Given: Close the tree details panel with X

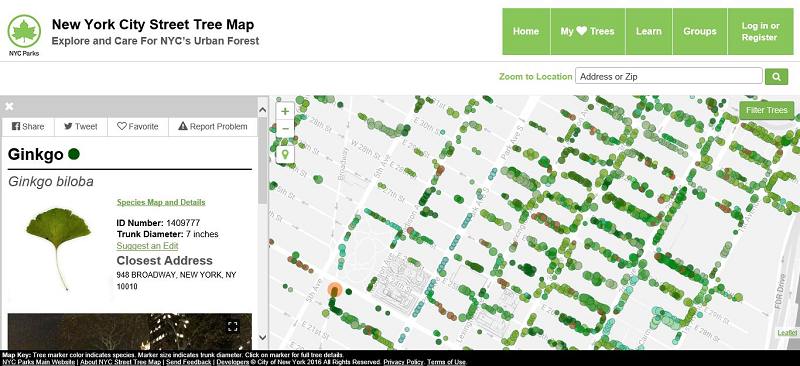Looking at the screenshot, I should (x=9, y=106).
